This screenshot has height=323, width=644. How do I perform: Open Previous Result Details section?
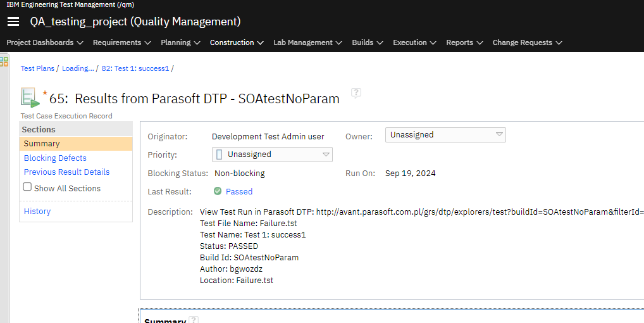(x=66, y=172)
